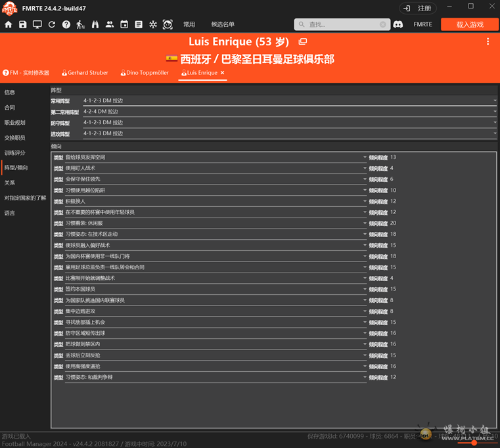This screenshot has width=500, height=448.
Task: Click the 载入游戏 button
Action: point(470,24)
